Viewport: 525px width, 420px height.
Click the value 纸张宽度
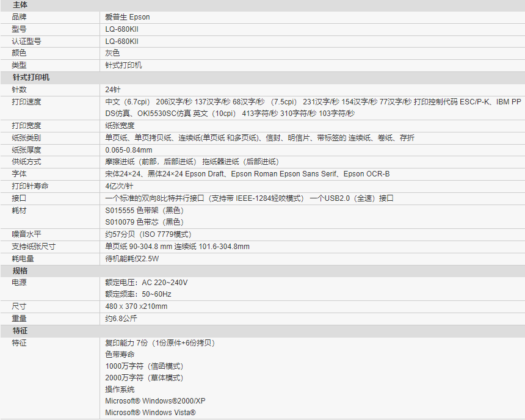[x=120, y=126]
